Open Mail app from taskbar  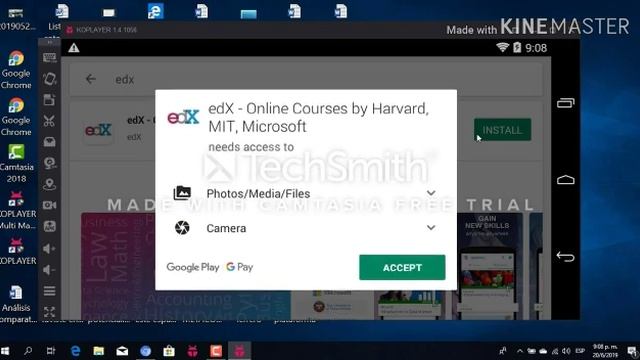point(122,351)
